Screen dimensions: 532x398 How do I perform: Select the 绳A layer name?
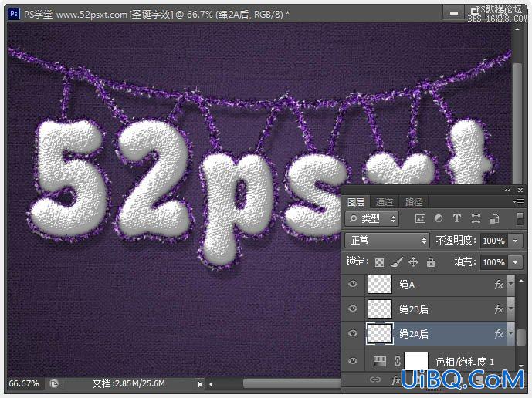coord(407,285)
